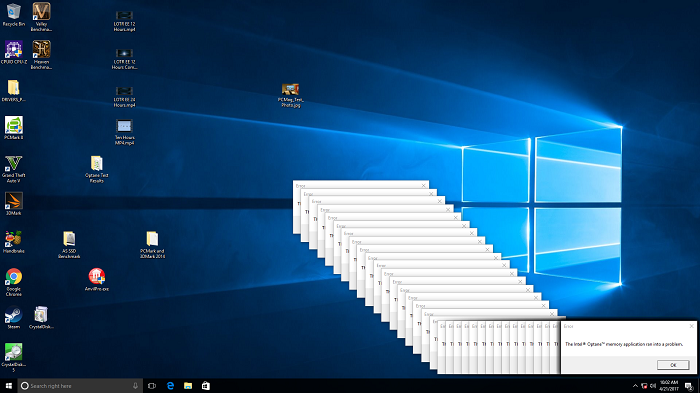This screenshot has height=393, width=700.
Task: Launch Microsoft Edge from the taskbar
Action: (170, 385)
